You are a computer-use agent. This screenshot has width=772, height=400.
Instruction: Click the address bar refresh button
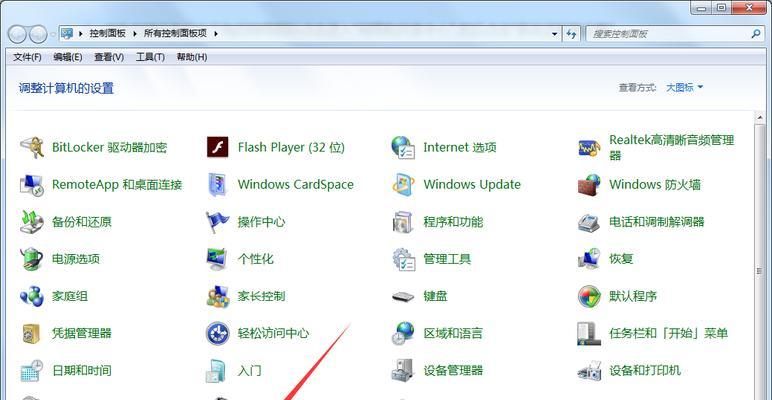point(571,34)
